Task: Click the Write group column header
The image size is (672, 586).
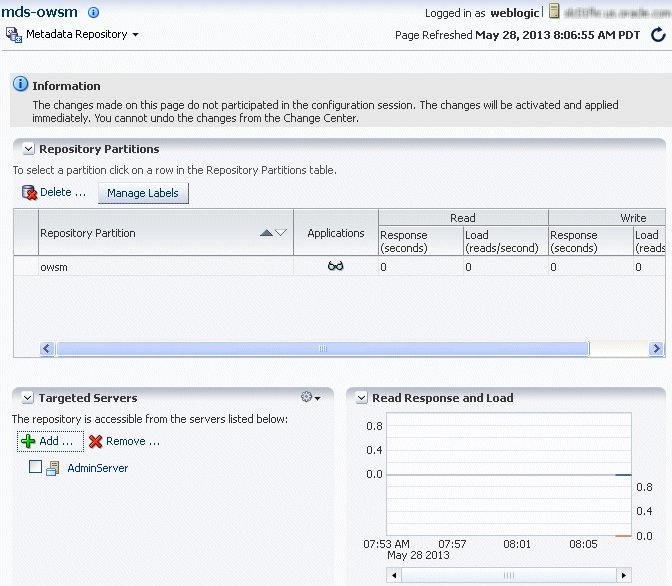Action: tap(606, 218)
